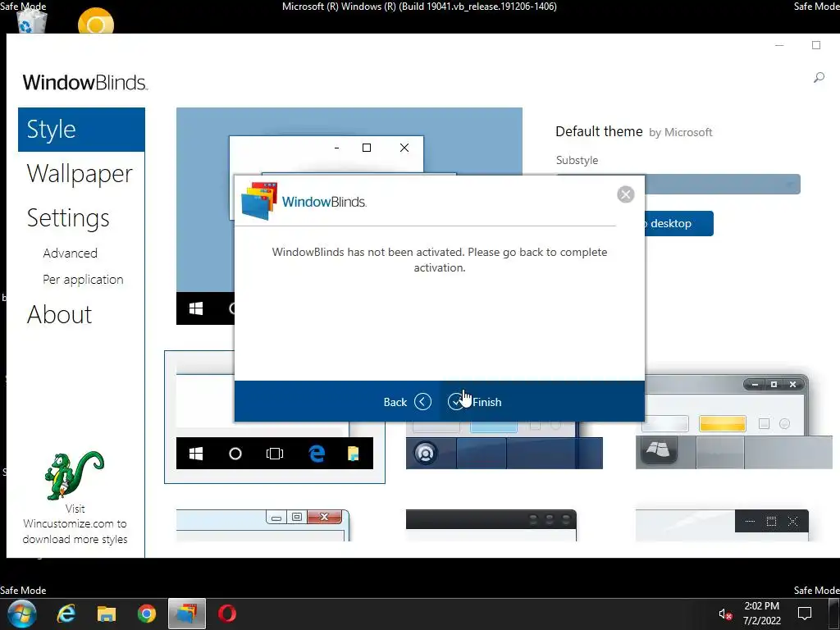Go Back in the activation dialog

tap(407, 402)
